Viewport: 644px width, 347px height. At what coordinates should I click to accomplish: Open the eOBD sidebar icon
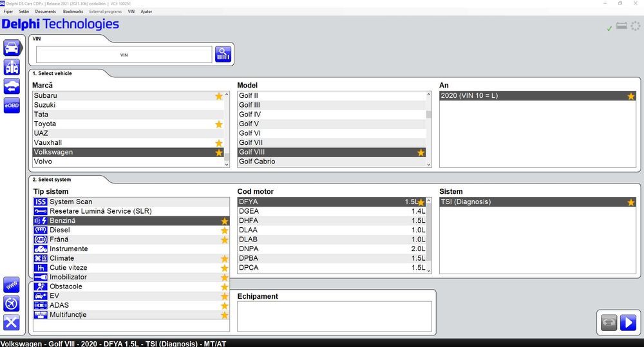pyautogui.click(x=12, y=106)
